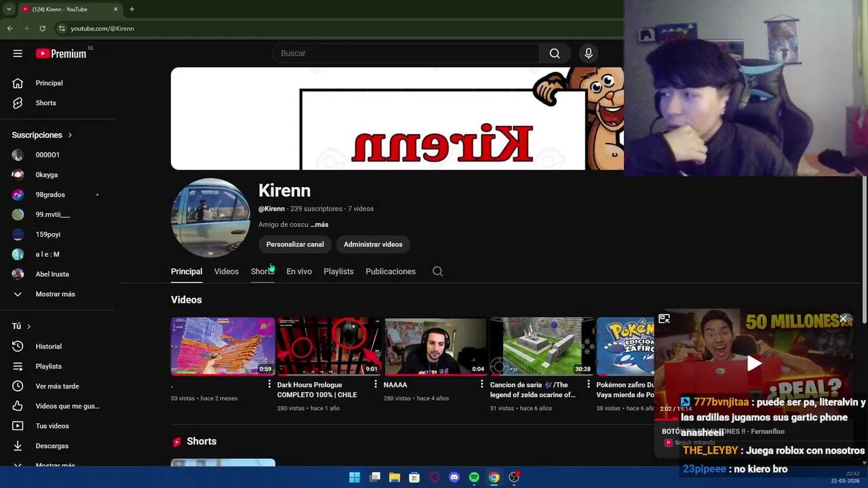Reload the page with the browser refresh button
Image resolution: width=868 pixels, height=488 pixels.
coord(42,28)
